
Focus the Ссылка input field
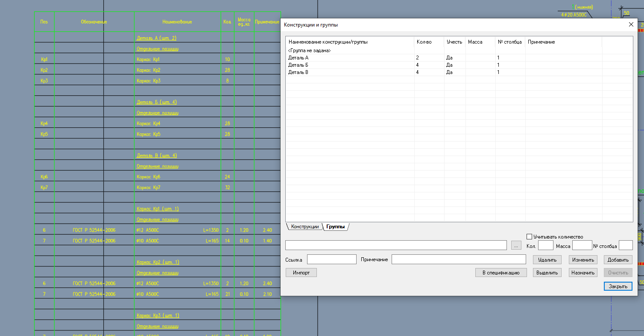coord(331,259)
